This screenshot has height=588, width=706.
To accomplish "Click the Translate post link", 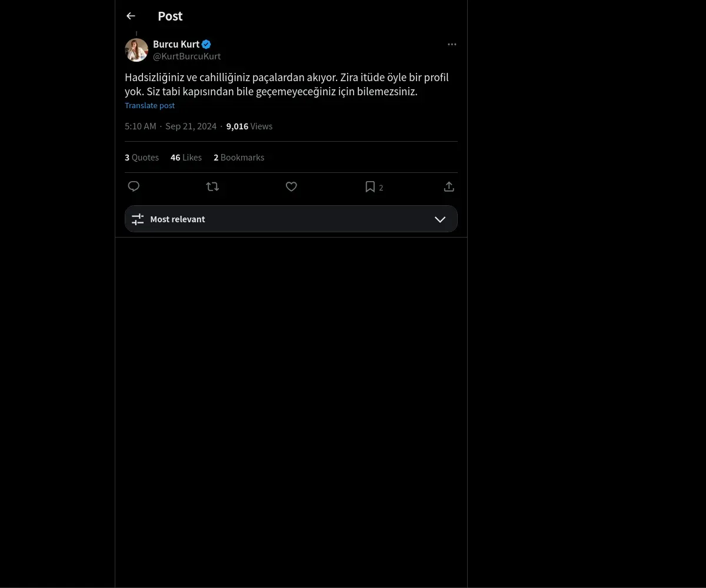I will coord(149,105).
